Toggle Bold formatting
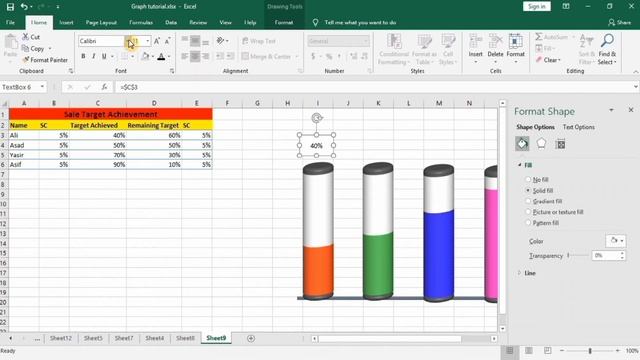This screenshot has width=640, height=360. tap(83, 56)
